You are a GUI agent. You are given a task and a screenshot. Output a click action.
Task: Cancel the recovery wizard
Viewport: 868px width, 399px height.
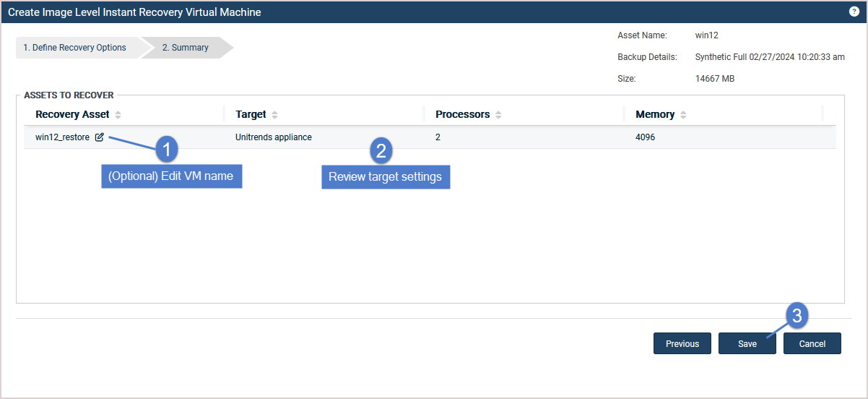(x=812, y=343)
